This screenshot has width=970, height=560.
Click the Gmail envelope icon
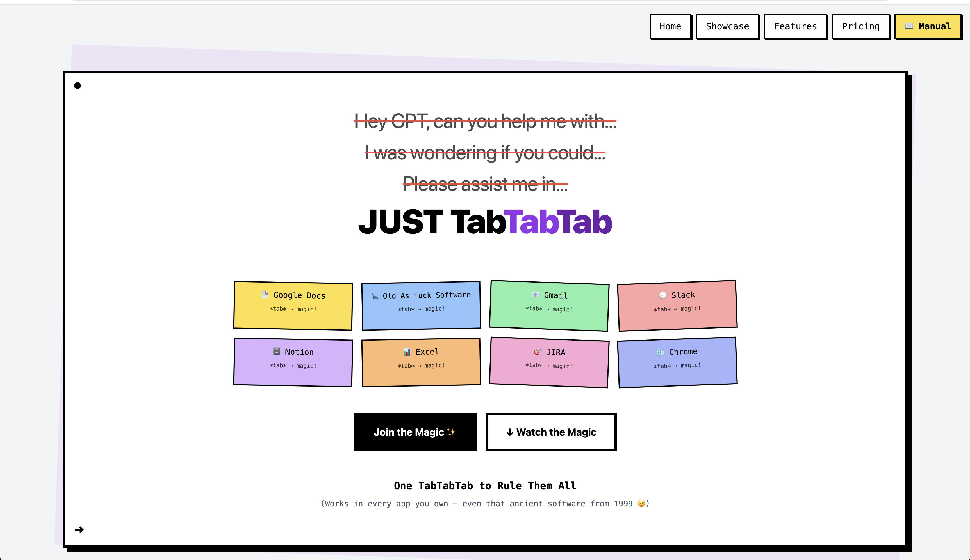coord(536,295)
